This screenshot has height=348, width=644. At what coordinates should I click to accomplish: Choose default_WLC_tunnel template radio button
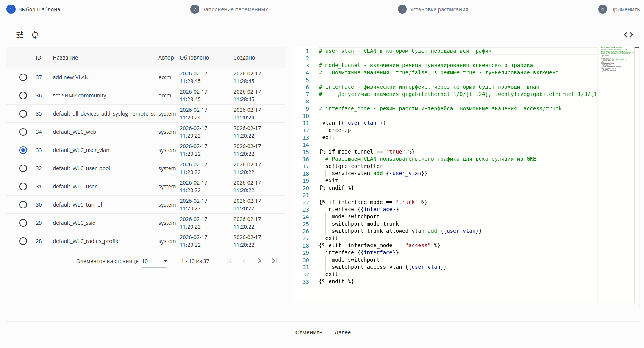23,205
